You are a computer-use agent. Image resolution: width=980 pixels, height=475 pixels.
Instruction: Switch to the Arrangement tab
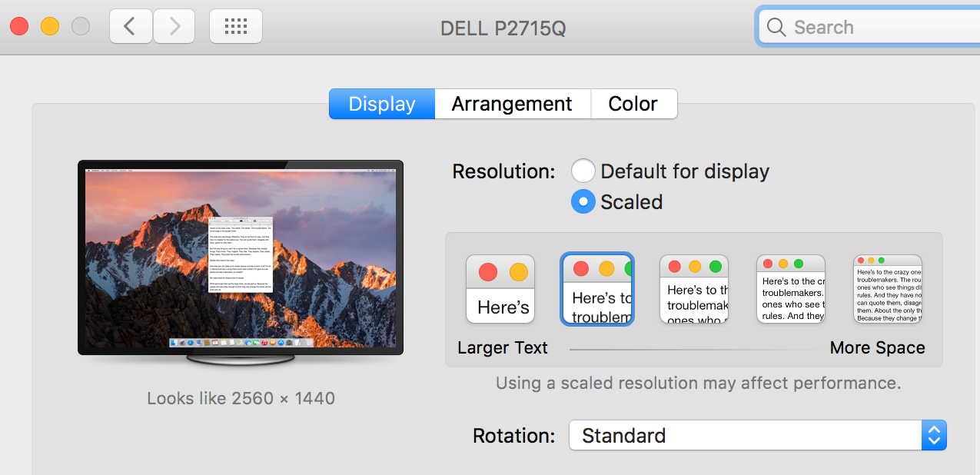point(513,104)
